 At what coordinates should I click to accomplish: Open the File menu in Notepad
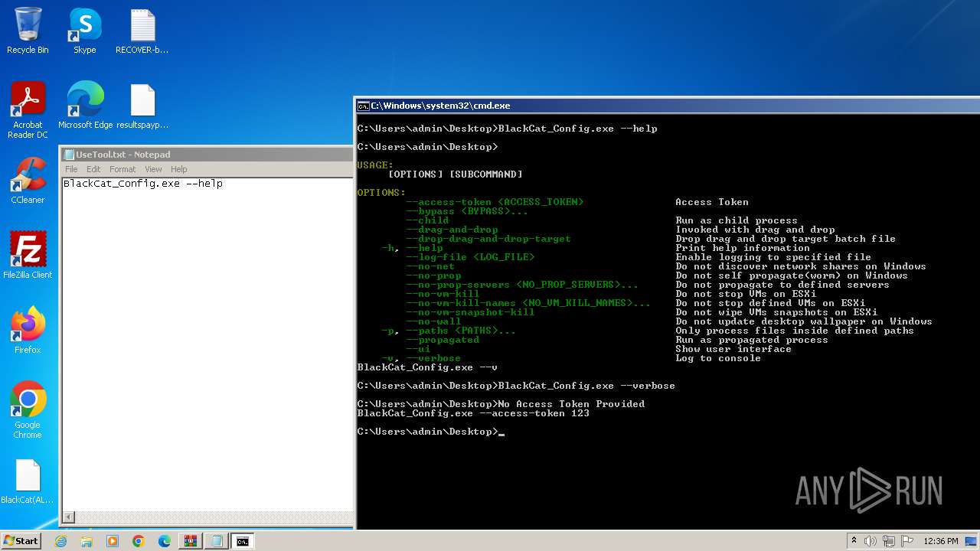click(71, 169)
